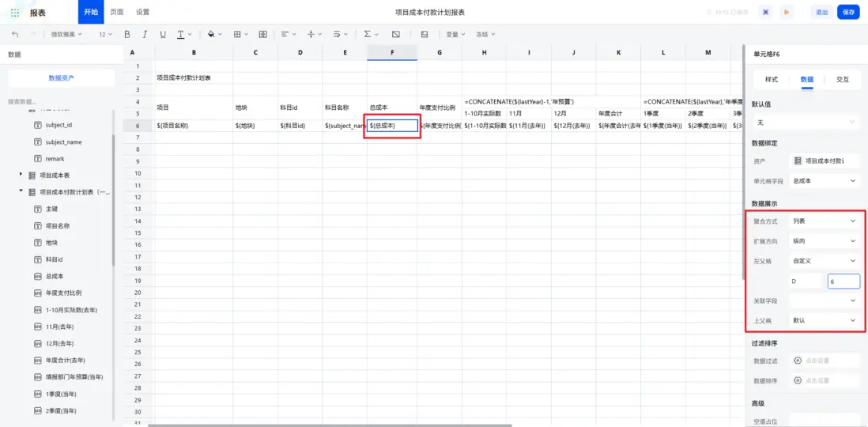Select column header F

[392, 53]
